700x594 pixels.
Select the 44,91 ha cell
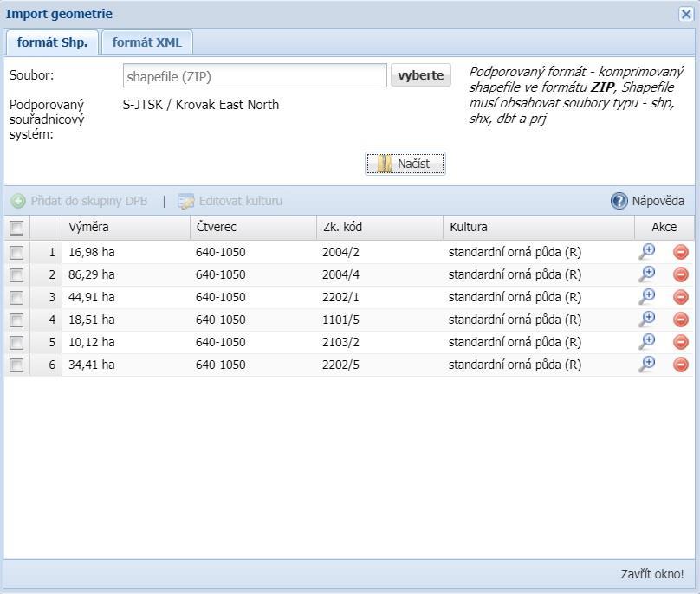pos(126,297)
